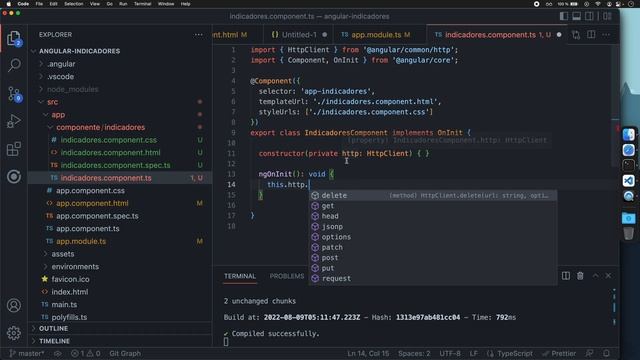Split the terminal panel
Image resolution: width=640 pixels, height=360 pixels.
pyautogui.click(x=566, y=276)
